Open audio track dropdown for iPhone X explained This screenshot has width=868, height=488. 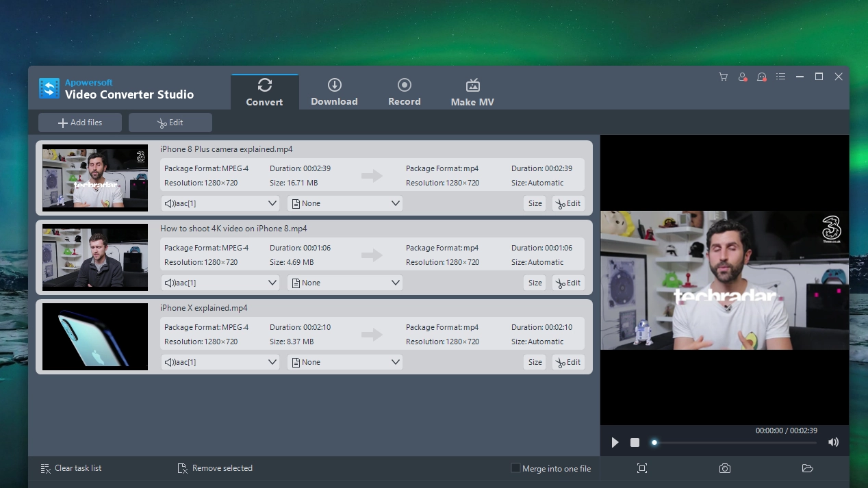coord(220,362)
